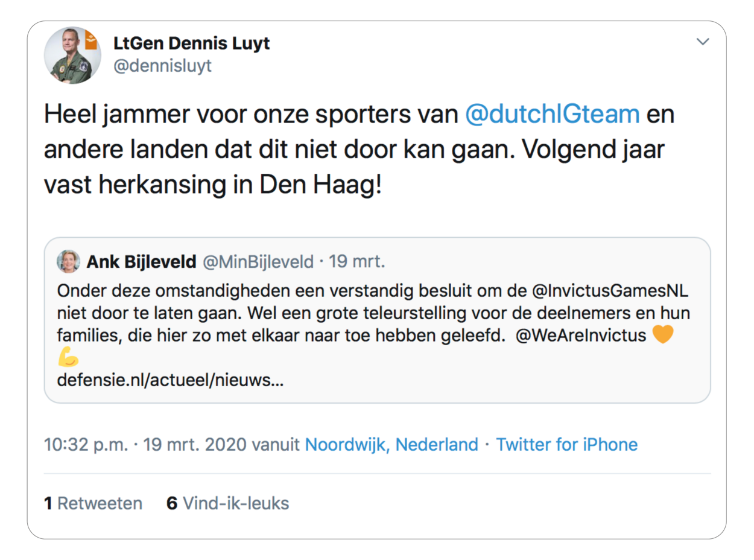Open the defensie.nl/actueel/nieuws link
Viewport: 754px width, 560px height.
pos(170,380)
